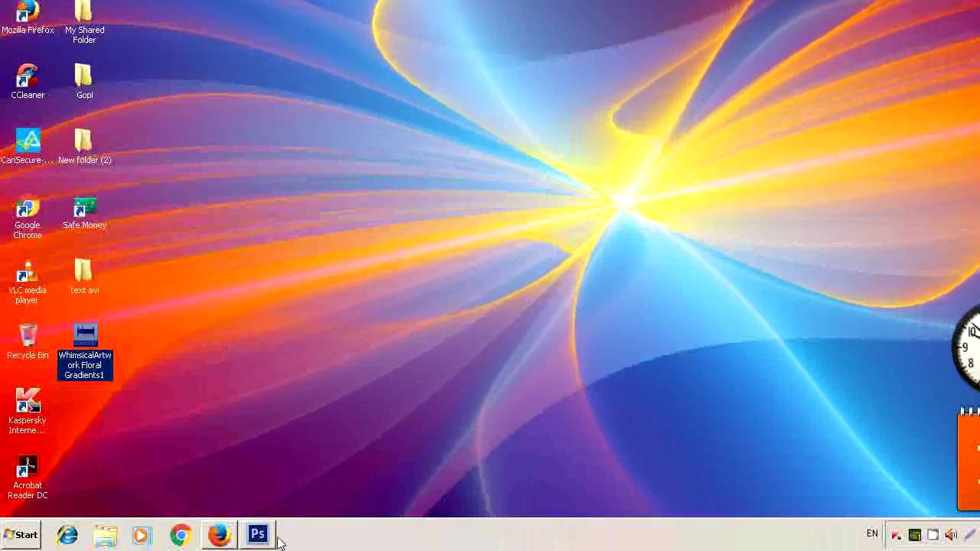Launch Google Chrome from taskbar
The width and height of the screenshot is (980, 551).
click(181, 535)
